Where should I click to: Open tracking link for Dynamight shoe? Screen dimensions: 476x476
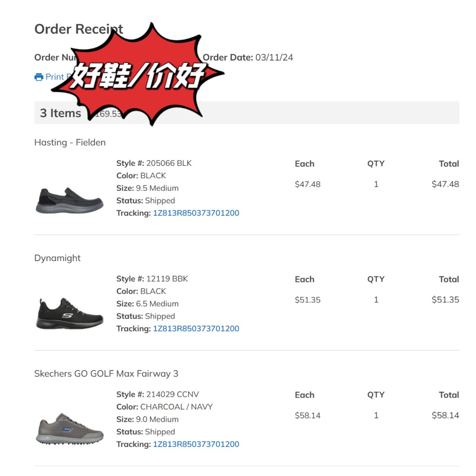pos(196,329)
